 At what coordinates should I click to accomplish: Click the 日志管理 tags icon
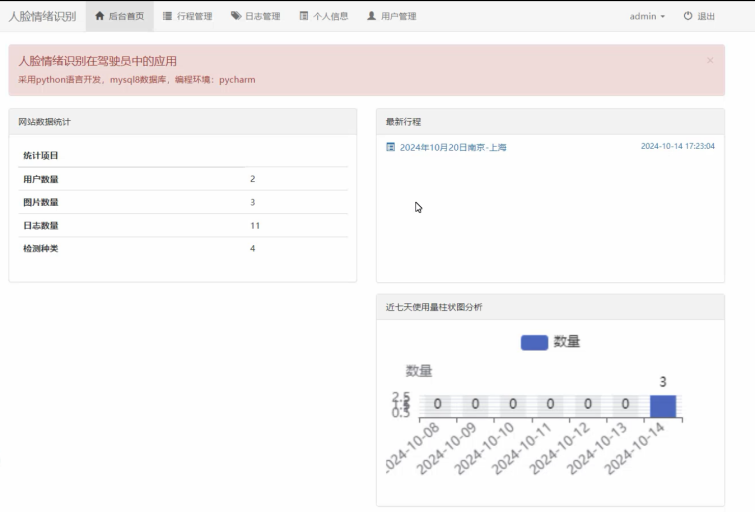236,16
